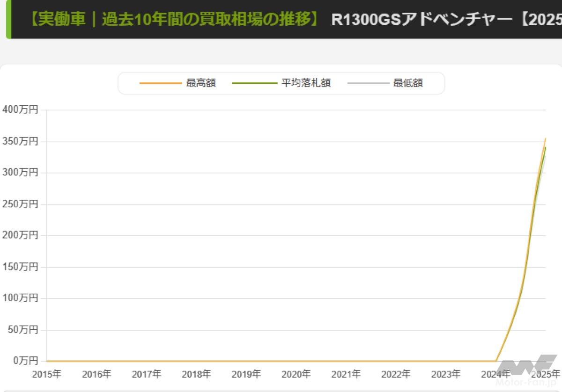Click the gray 最低額 legend line swatch
562x392 pixels.
tap(368, 83)
